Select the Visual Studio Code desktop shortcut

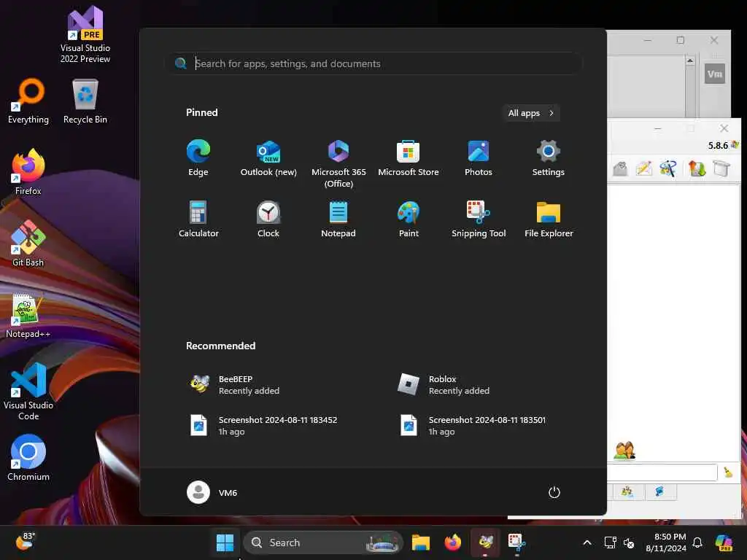click(28, 392)
